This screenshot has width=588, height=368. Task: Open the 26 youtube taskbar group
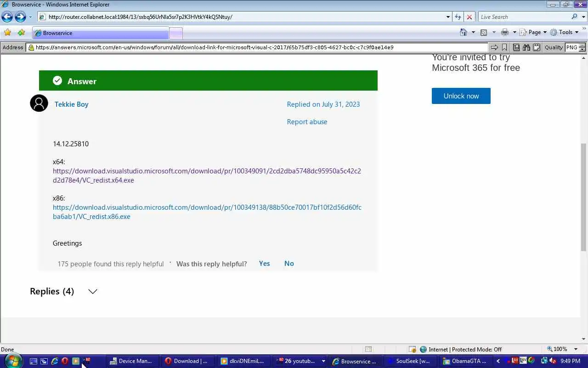pyautogui.click(x=300, y=361)
